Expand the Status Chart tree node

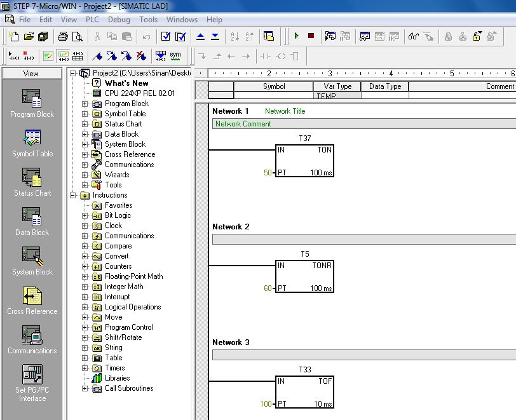[85, 124]
